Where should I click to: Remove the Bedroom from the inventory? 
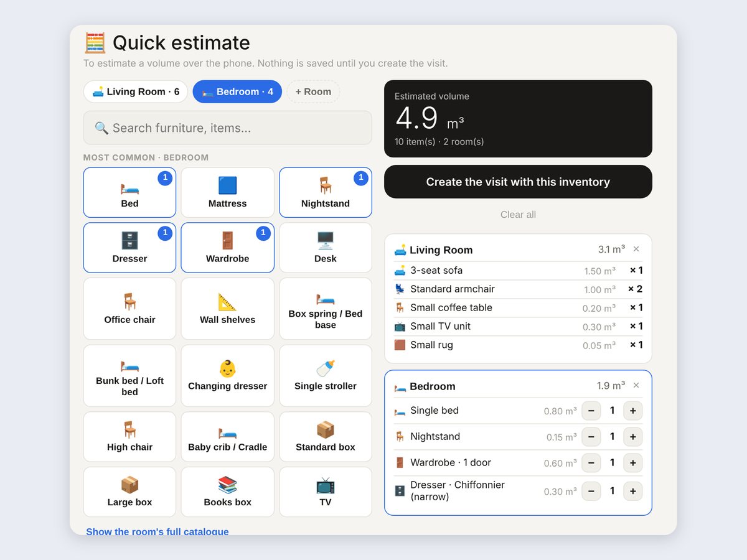[636, 385]
